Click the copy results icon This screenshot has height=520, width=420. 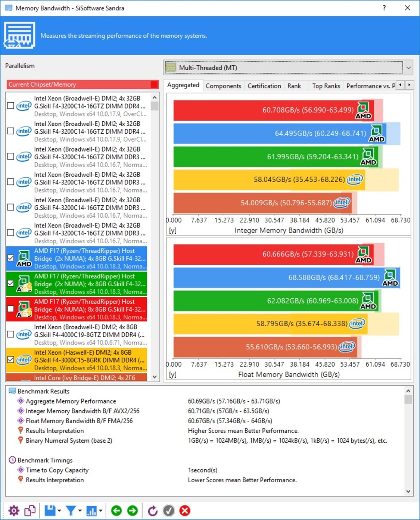pos(30,510)
